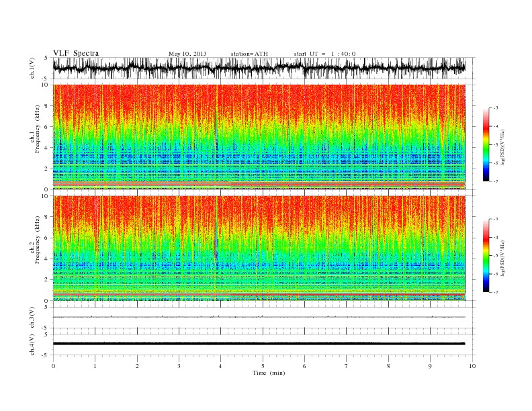Click the "ch.4(V)" axis label

point(32,345)
